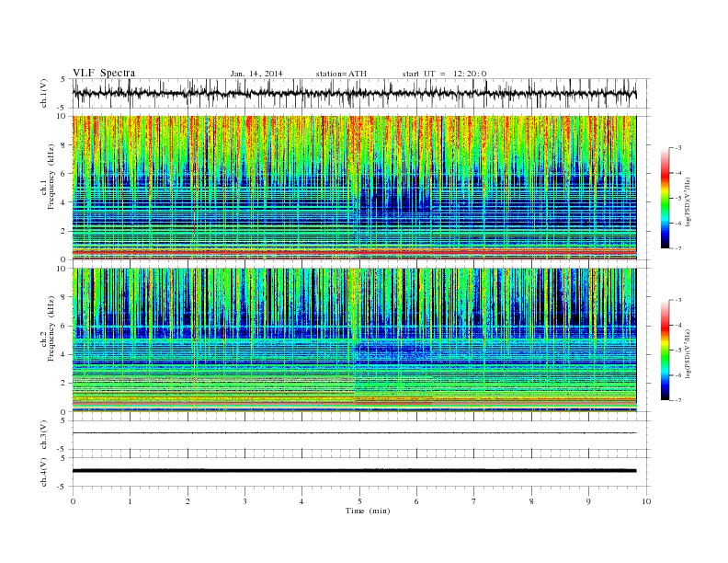Click the "8" tick on ch.1 frequency axis

pos(63,145)
